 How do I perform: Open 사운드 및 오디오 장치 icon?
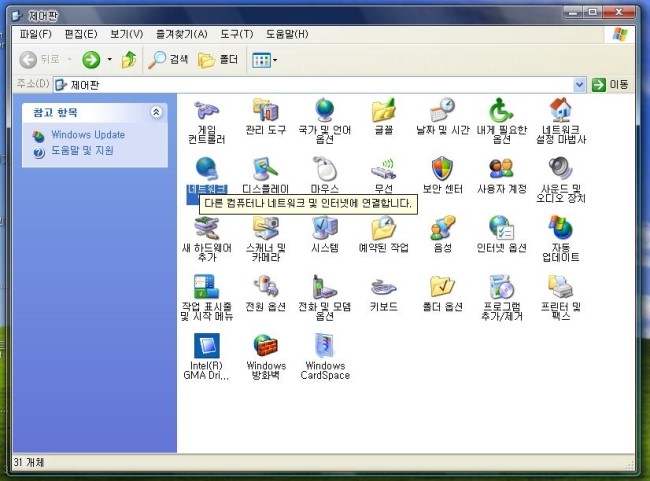[560, 169]
